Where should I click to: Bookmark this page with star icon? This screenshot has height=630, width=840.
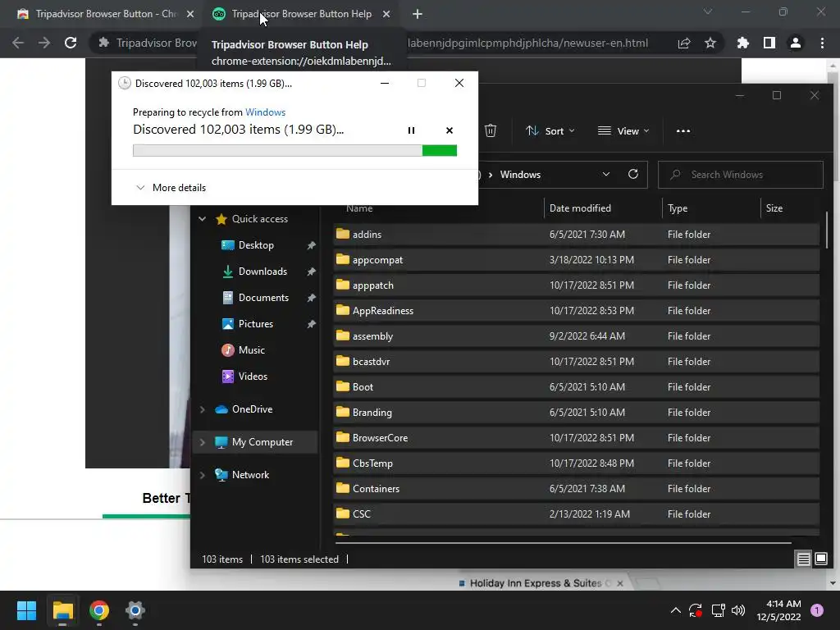pyautogui.click(x=710, y=43)
